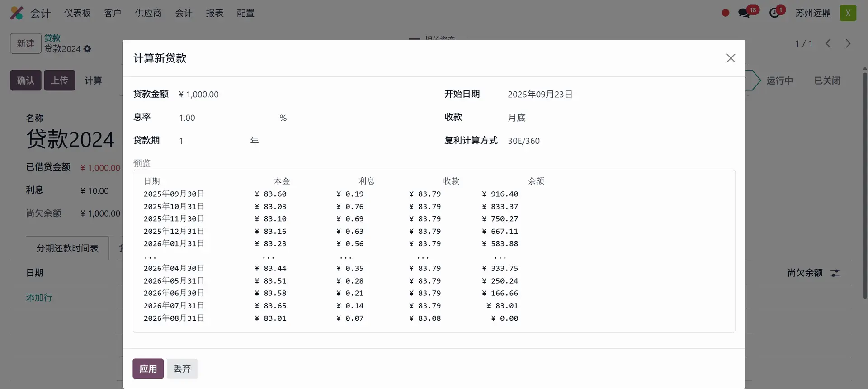Viewport: 868px width, 389px height.
Task: Click the red recording indicator dot
Action: click(x=726, y=13)
